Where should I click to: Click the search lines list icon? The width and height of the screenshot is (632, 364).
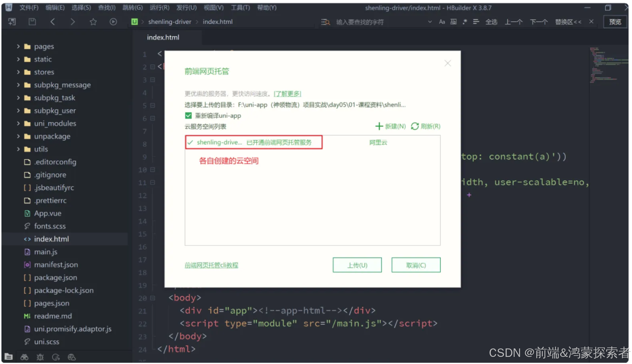tap(476, 22)
